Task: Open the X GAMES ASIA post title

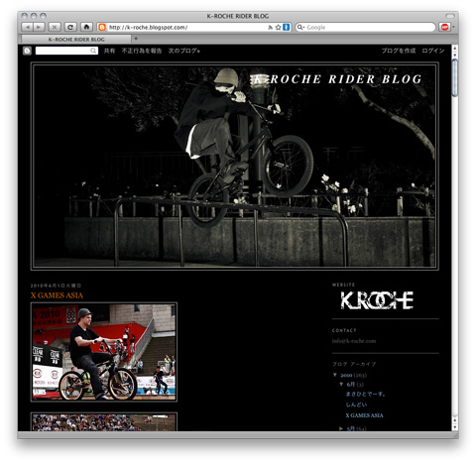Action: [x=57, y=295]
